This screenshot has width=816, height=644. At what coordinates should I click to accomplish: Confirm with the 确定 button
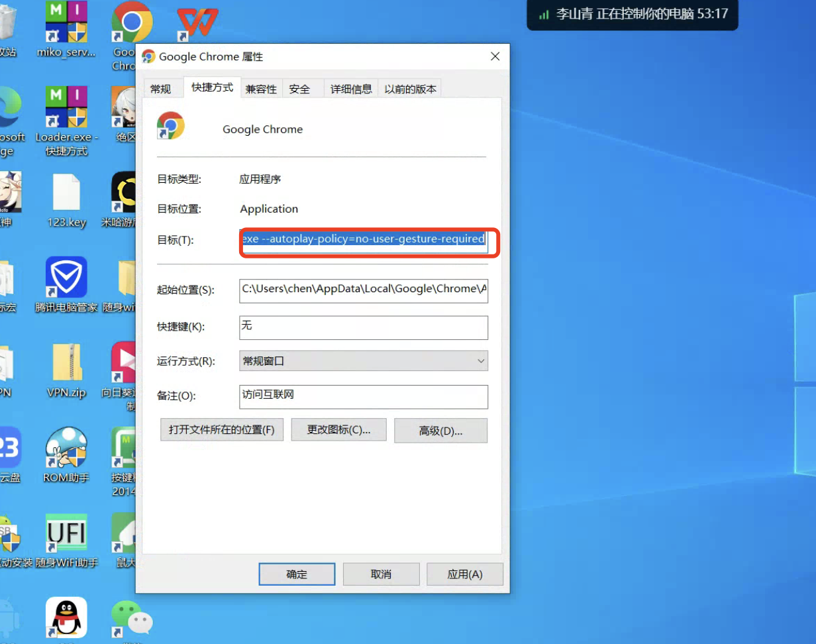pyautogui.click(x=297, y=574)
